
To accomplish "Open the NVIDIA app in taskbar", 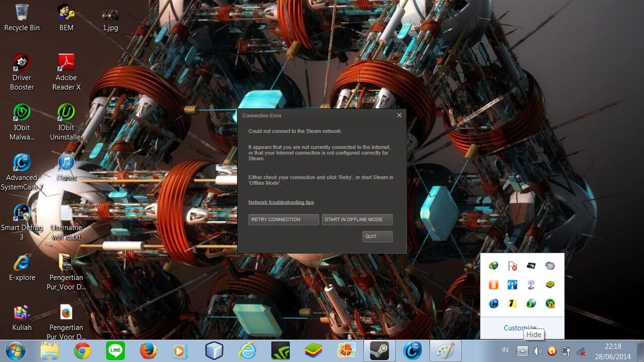I will [280, 351].
